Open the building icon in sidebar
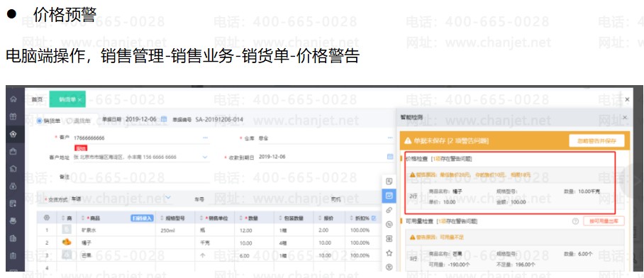The image size is (644, 278). (x=13, y=238)
